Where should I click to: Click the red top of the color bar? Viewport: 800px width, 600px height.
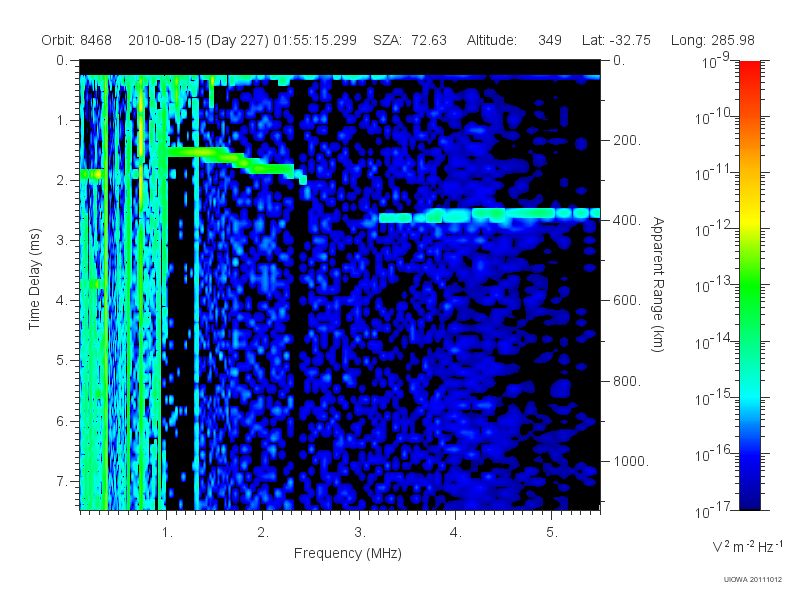tap(749, 71)
